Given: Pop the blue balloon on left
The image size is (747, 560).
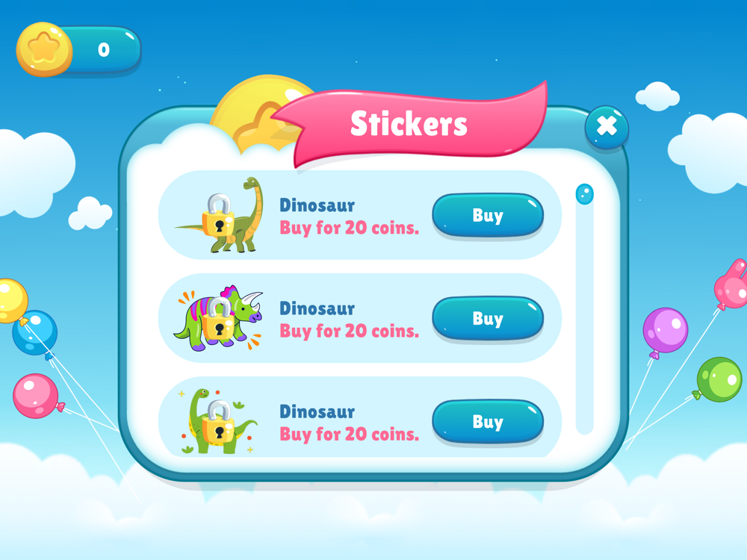Looking at the screenshot, I should tap(35, 332).
